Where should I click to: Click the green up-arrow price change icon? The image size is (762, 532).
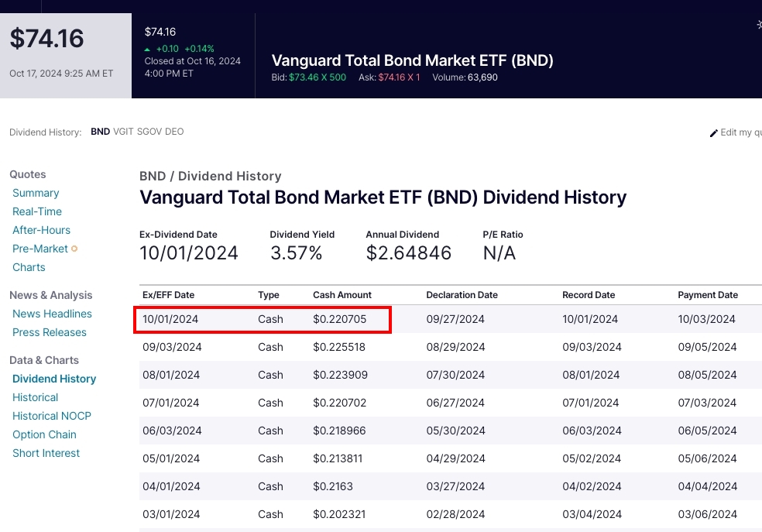coord(147,50)
